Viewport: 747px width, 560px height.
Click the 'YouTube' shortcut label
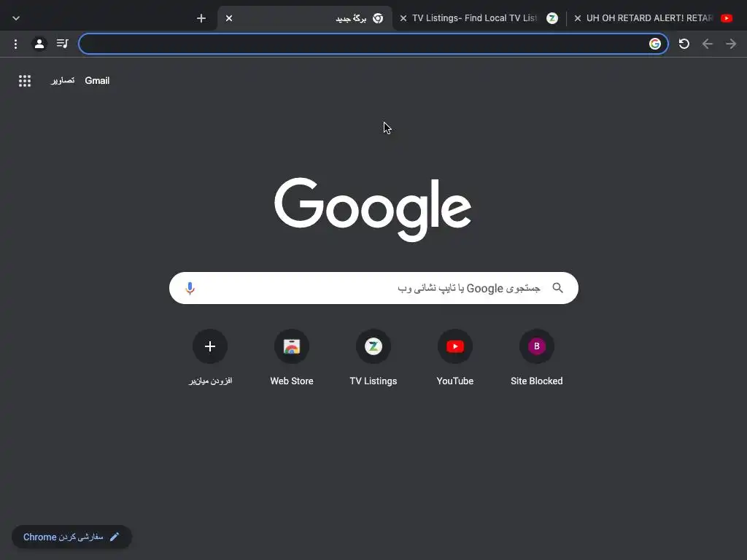coord(455,381)
